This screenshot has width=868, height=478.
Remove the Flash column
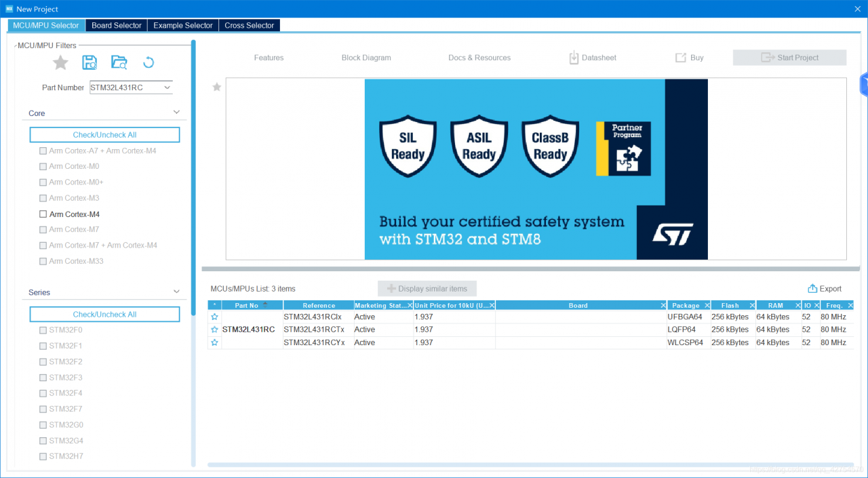pyautogui.click(x=752, y=305)
